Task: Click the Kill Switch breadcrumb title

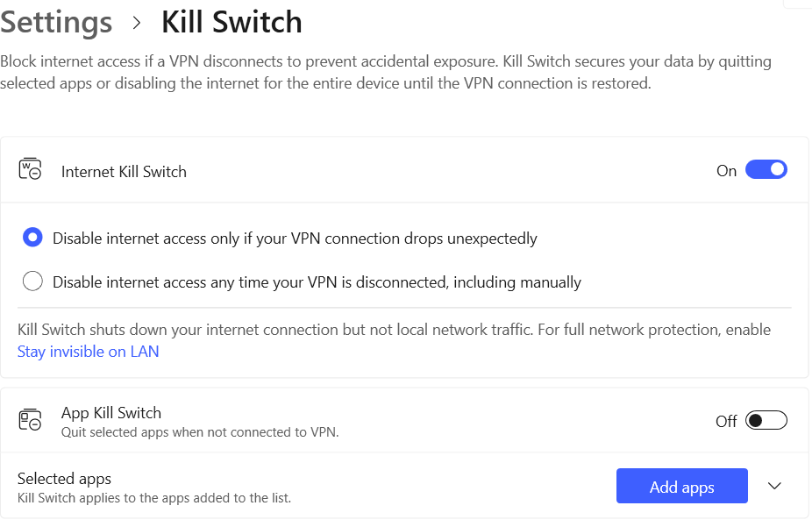Action: click(231, 23)
